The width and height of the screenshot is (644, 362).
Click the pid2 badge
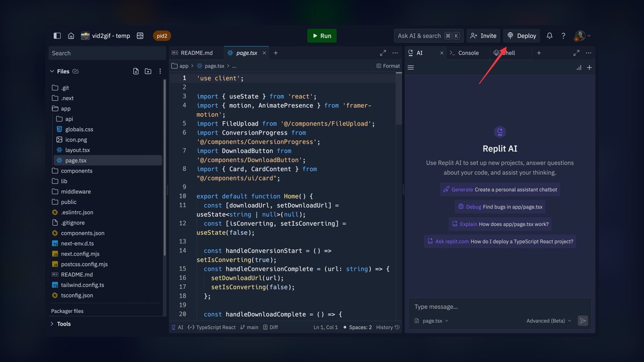click(x=162, y=36)
